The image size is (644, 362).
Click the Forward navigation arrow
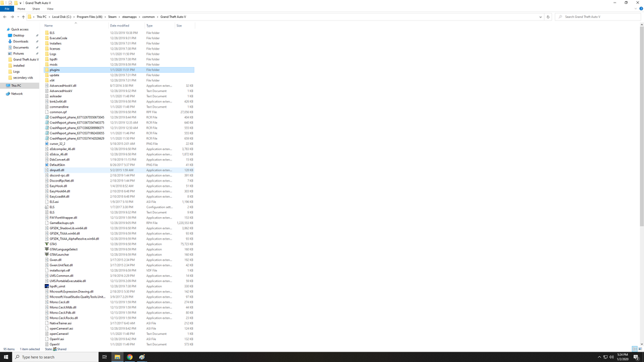tap(12, 17)
